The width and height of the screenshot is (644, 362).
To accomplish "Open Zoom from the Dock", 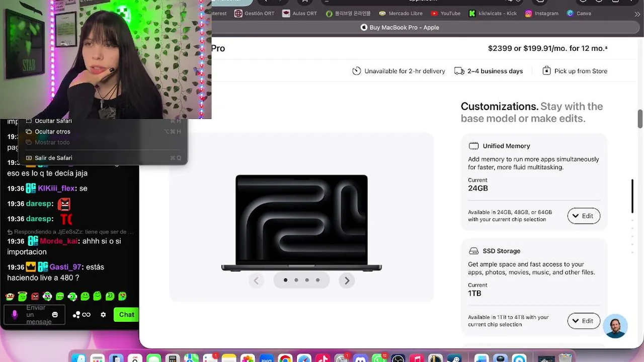I will (267, 358).
